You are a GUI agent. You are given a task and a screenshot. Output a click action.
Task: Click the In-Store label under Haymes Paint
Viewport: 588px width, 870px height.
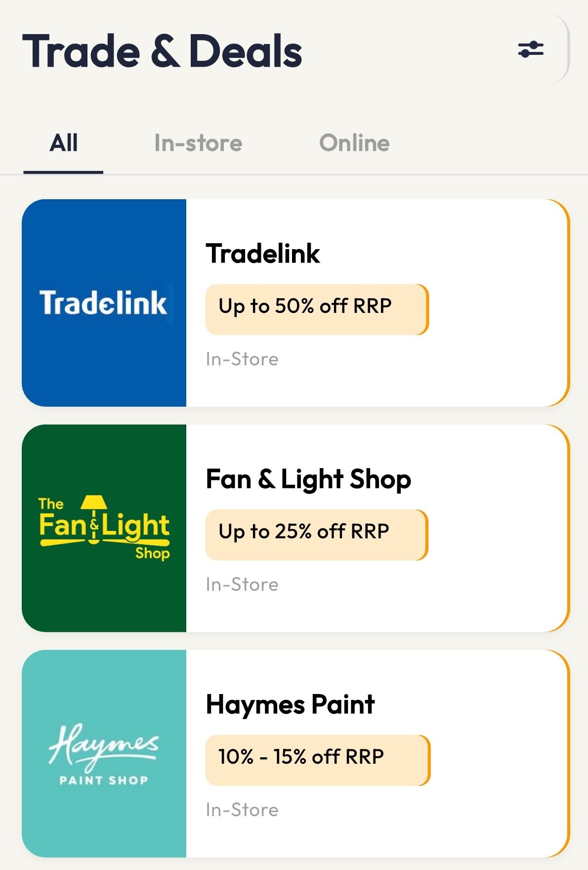click(242, 810)
